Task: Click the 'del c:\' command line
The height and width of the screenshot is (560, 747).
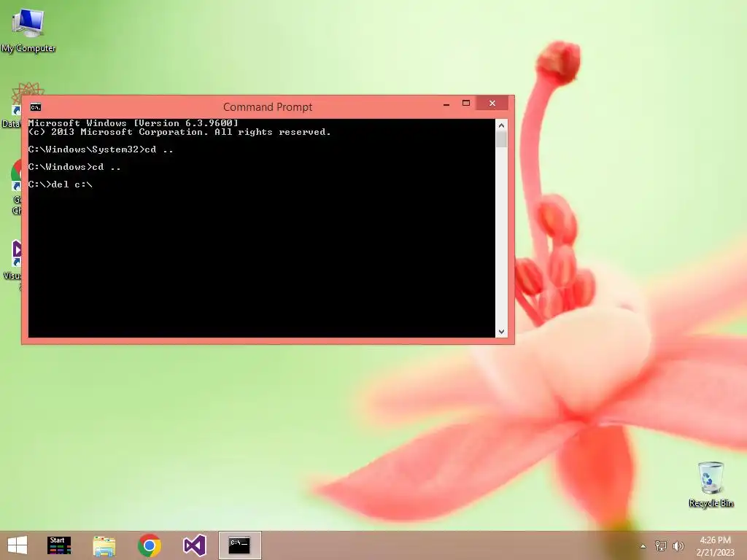Action: pos(60,184)
